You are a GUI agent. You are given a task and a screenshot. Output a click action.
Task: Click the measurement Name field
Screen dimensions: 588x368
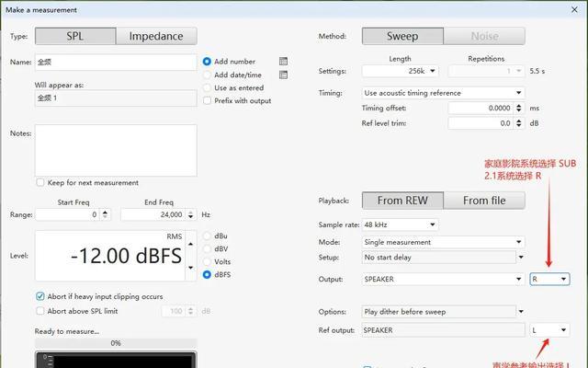[116, 62]
